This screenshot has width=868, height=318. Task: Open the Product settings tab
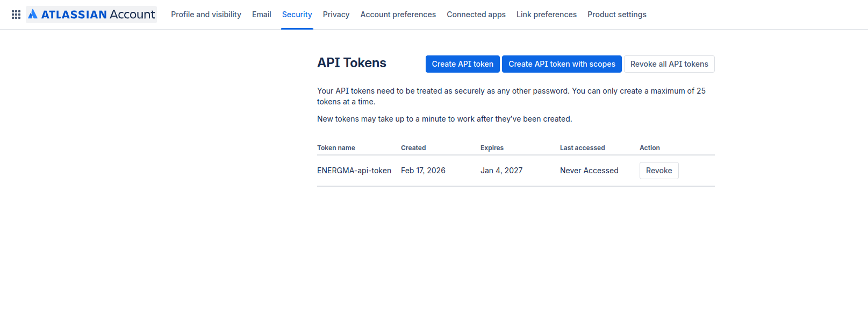tap(616, 15)
